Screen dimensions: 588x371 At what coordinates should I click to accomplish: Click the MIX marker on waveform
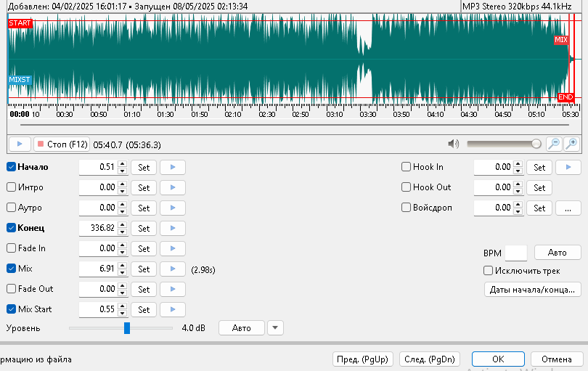click(561, 40)
